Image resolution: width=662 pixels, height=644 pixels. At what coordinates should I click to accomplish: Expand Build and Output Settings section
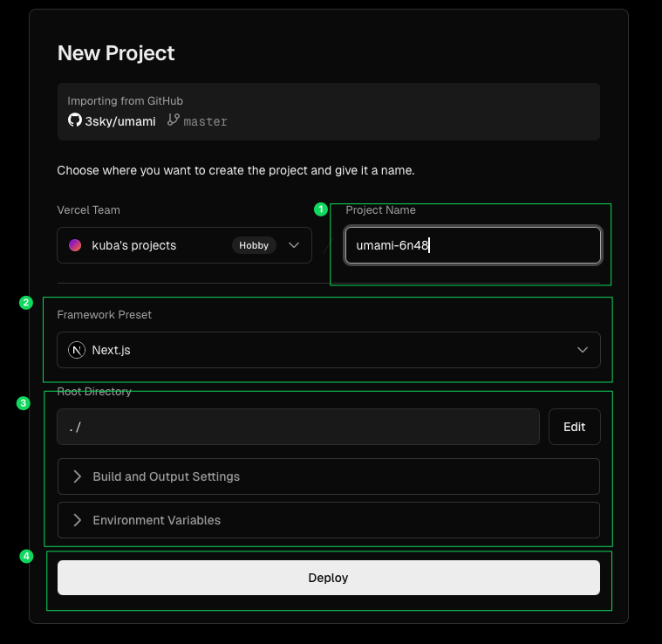329,476
